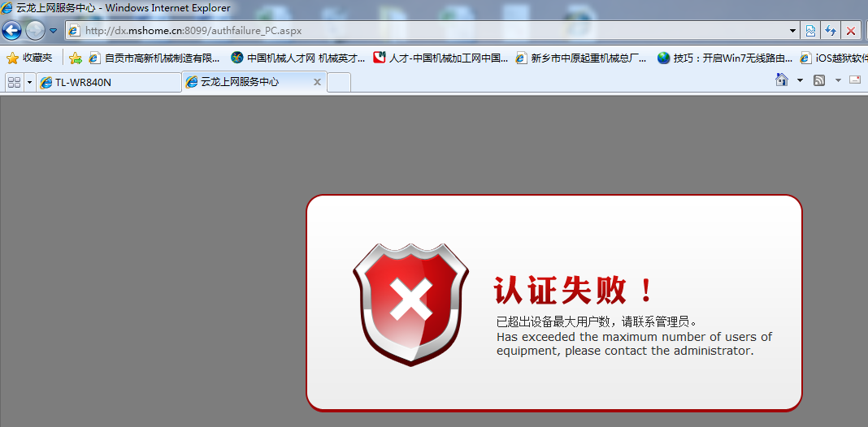
Task: Expand the Home button dropdown arrow
Action: pyautogui.click(x=800, y=80)
